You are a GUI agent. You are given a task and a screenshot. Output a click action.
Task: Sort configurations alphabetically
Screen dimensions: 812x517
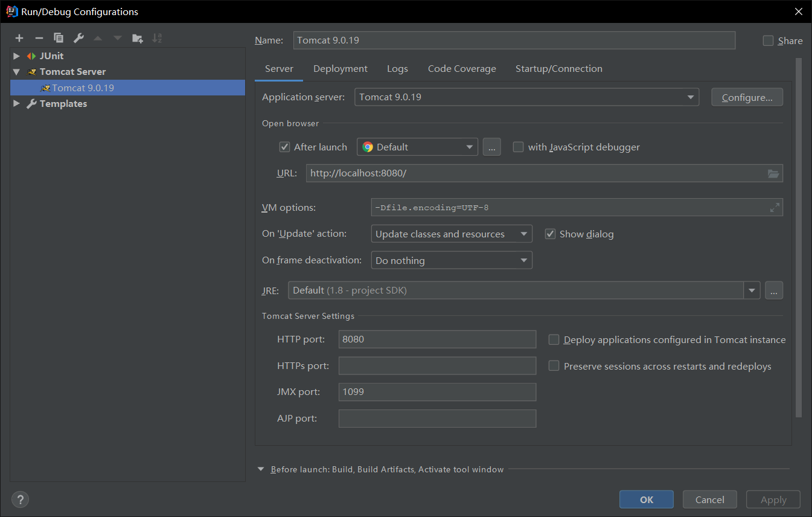tap(157, 38)
